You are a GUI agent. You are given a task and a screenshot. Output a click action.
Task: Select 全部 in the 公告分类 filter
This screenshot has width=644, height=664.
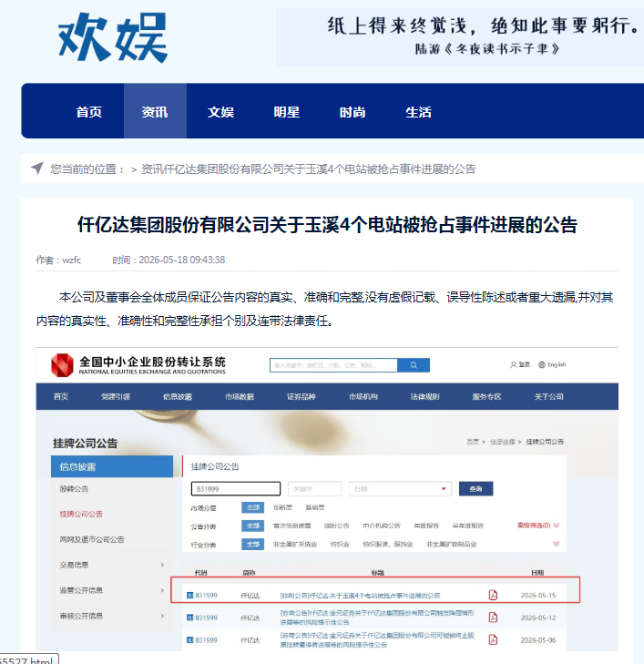pos(253,526)
